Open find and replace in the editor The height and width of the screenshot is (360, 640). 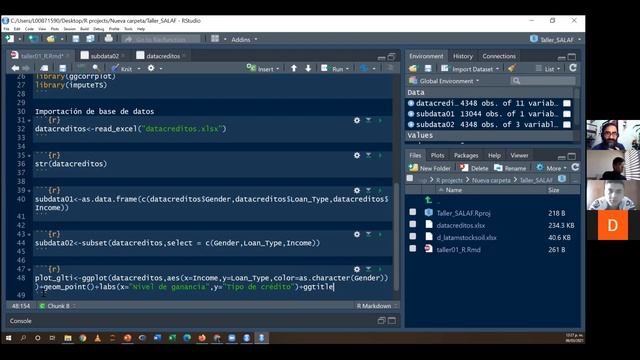96,68
